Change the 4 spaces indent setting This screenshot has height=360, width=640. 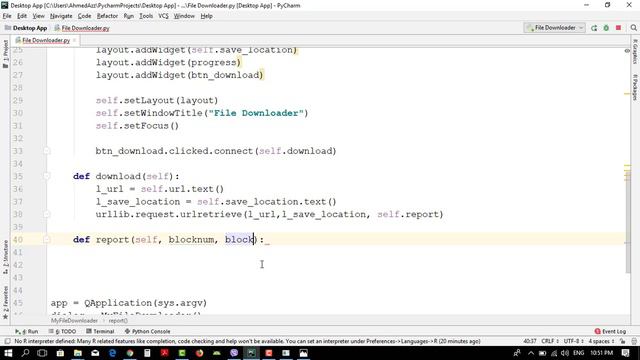click(601, 341)
